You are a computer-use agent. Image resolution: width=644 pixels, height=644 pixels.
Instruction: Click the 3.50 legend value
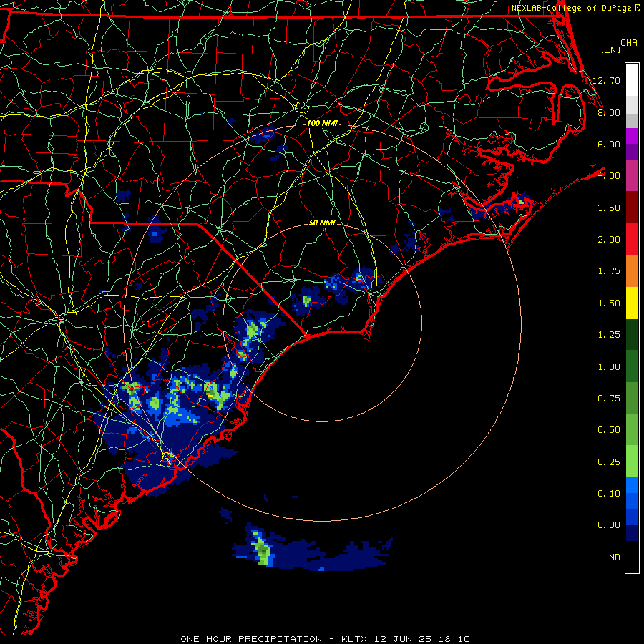609,208
